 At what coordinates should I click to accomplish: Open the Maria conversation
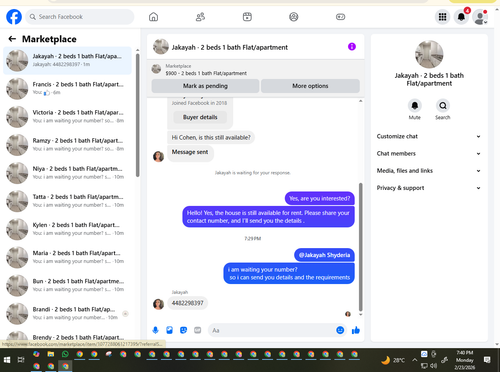pos(67,257)
